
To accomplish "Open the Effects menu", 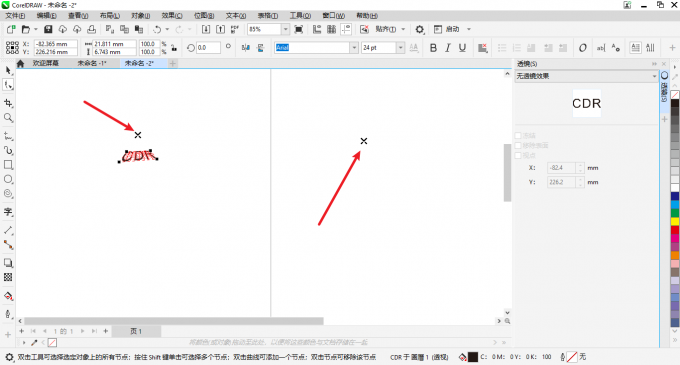I will point(172,16).
